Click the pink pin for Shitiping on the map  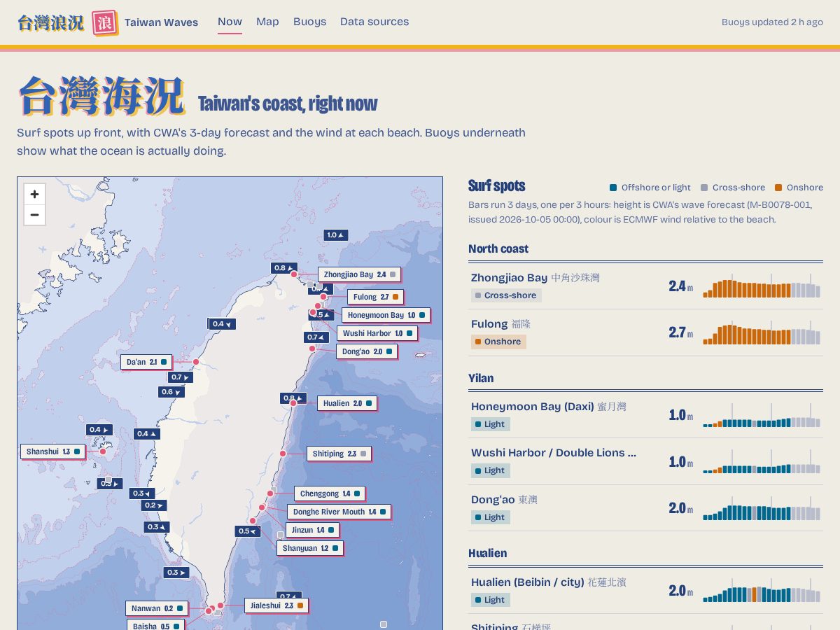[283, 454]
